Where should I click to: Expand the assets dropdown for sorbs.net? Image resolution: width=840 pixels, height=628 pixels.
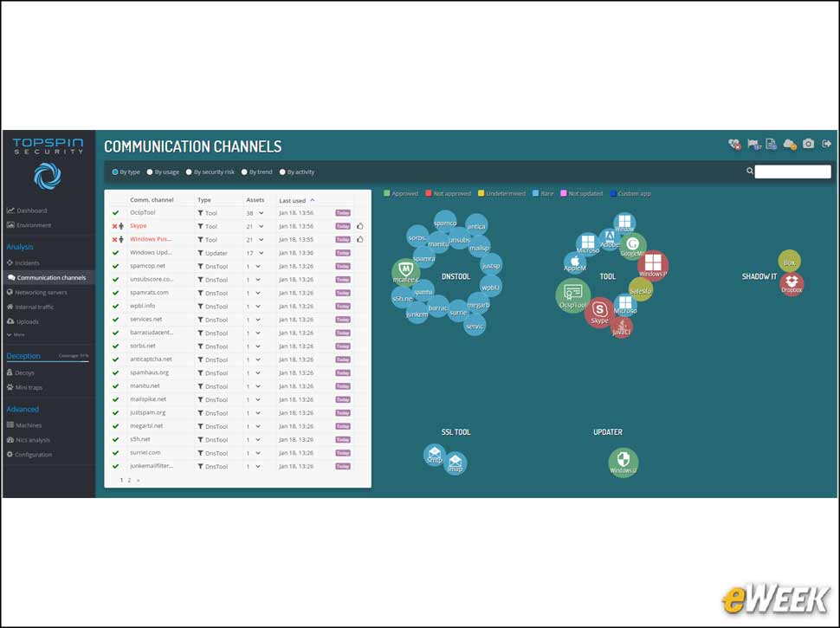coord(258,346)
